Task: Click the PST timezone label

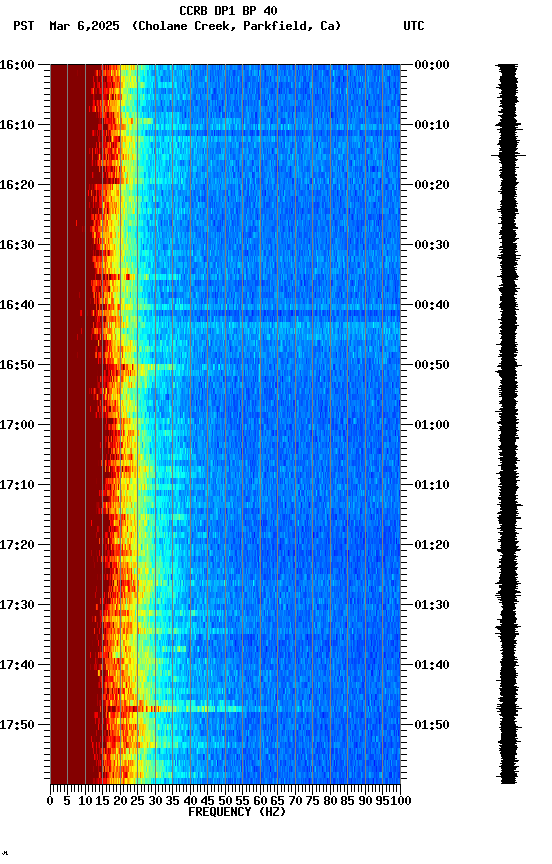Action: (24, 26)
